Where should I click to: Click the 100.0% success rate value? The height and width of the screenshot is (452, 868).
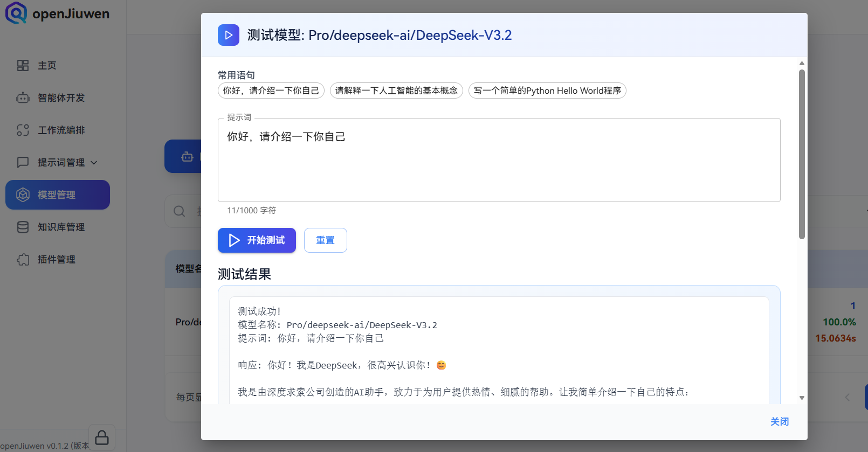839,322
